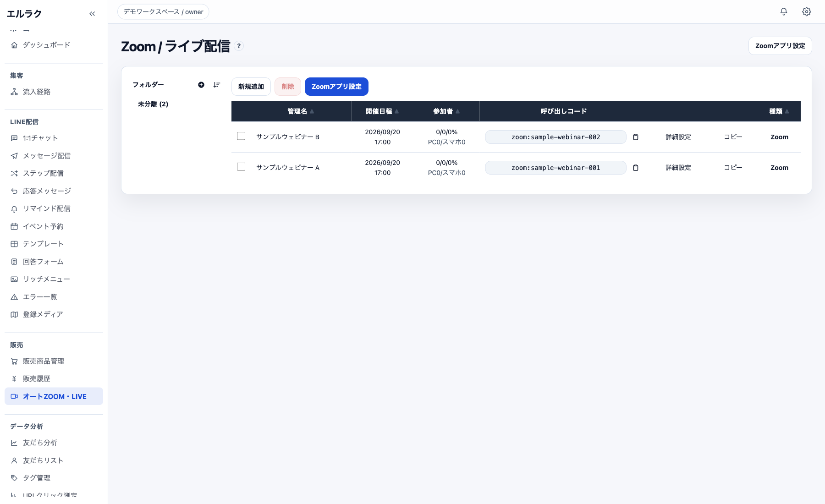Open settings gear icon in header

(807, 12)
